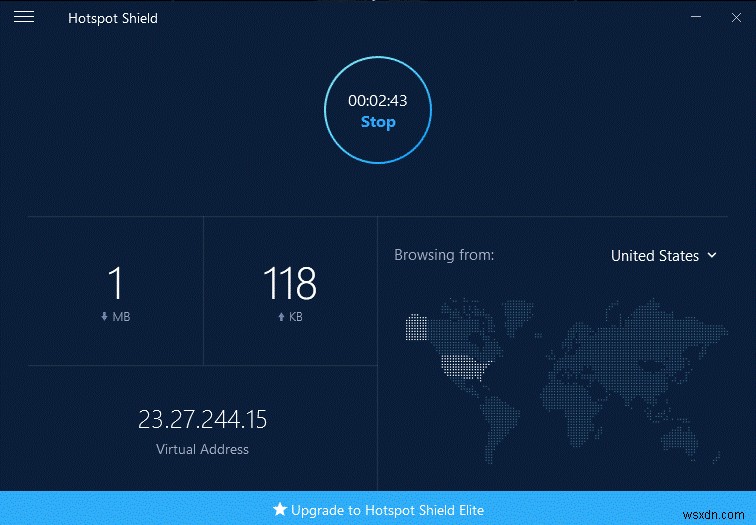Click the Virtual Address label

pos(202,449)
